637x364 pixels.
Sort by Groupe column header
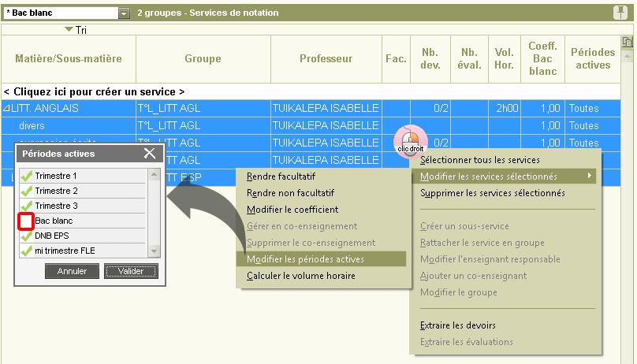coord(203,59)
